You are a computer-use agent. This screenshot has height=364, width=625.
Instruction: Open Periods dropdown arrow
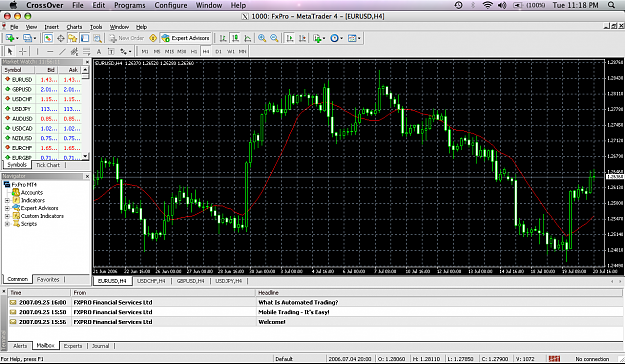[342, 39]
